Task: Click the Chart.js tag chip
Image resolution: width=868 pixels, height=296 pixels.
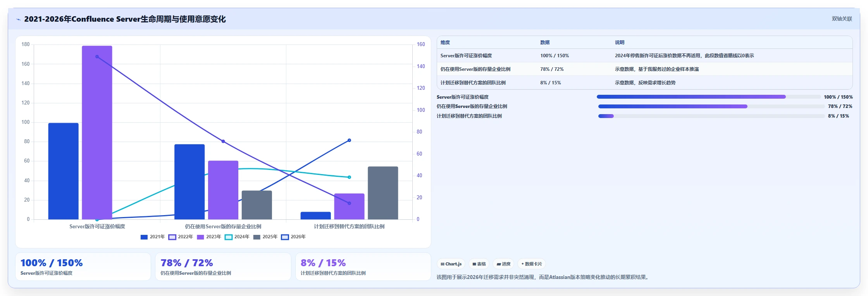Action: [x=451, y=264]
